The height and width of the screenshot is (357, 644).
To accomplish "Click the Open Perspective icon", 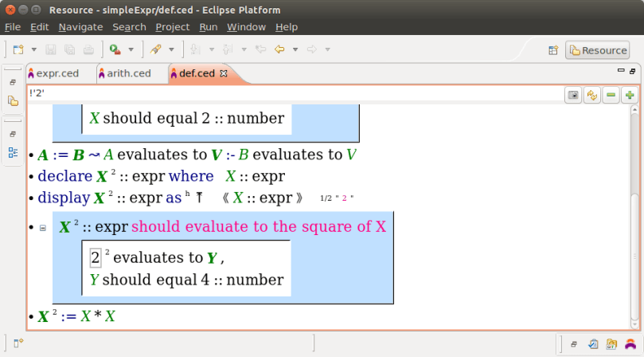I will tap(553, 50).
